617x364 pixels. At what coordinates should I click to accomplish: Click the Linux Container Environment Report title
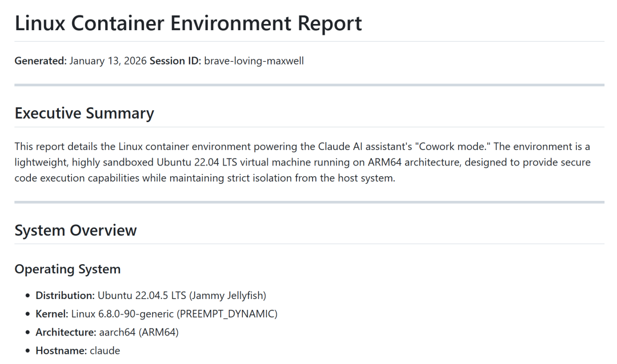pyautogui.click(x=188, y=23)
